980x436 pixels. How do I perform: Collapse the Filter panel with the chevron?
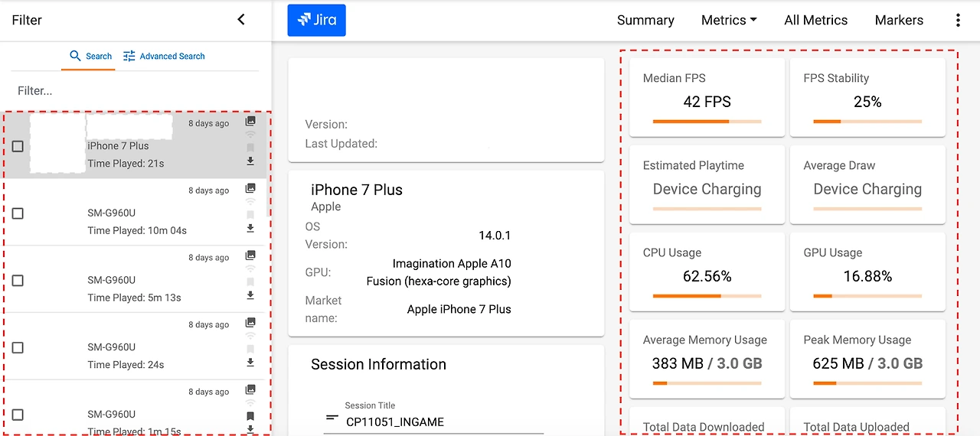(241, 20)
